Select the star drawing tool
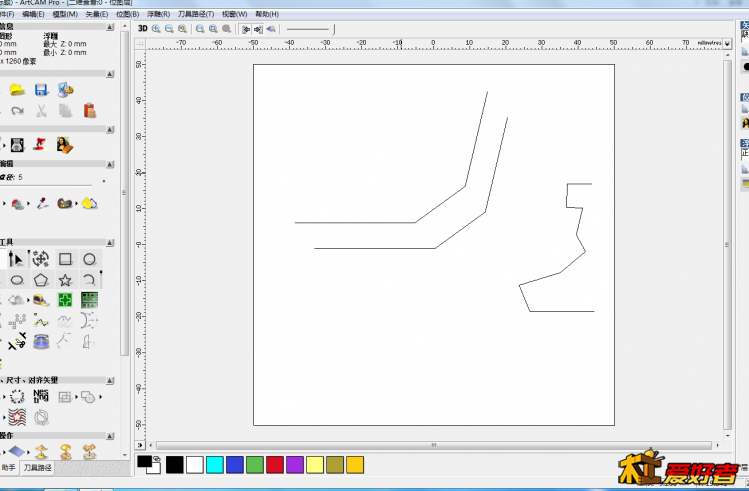The height and width of the screenshot is (491, 749). click(x=65, y=280)
